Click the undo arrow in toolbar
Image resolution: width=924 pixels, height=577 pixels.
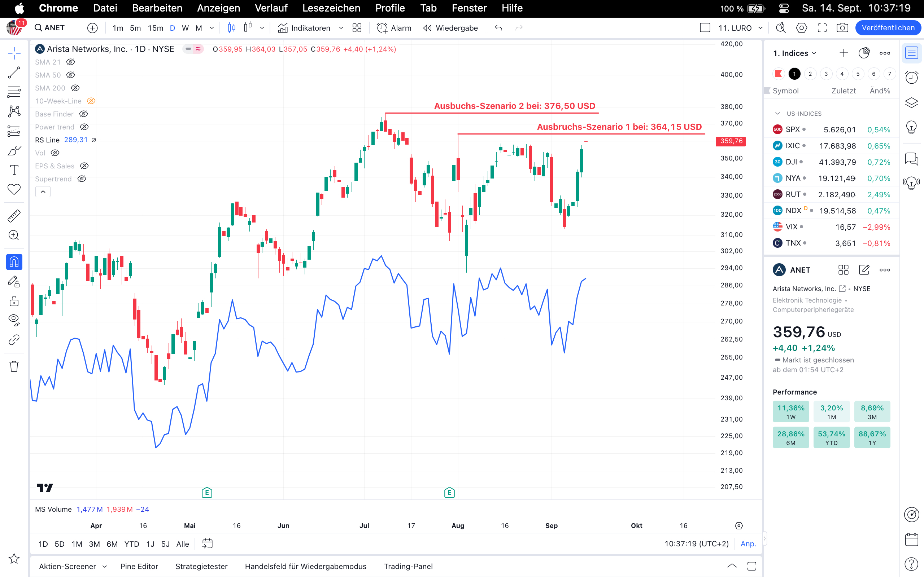click(498, 28)
